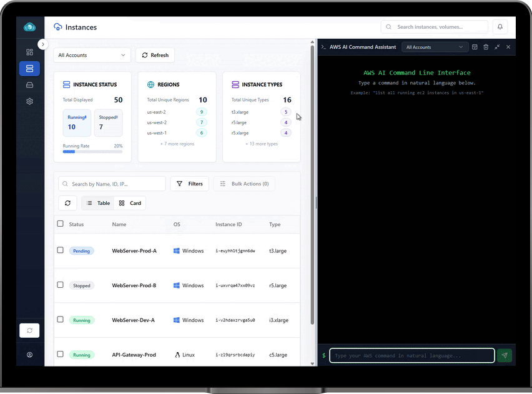Viewport: 532px width, 394px height.
Task: Click the Stopped count card
Action: [x=108, y=123]
